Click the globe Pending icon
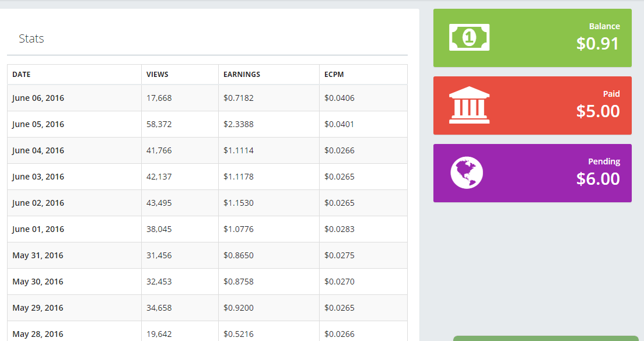 (467, 173)
